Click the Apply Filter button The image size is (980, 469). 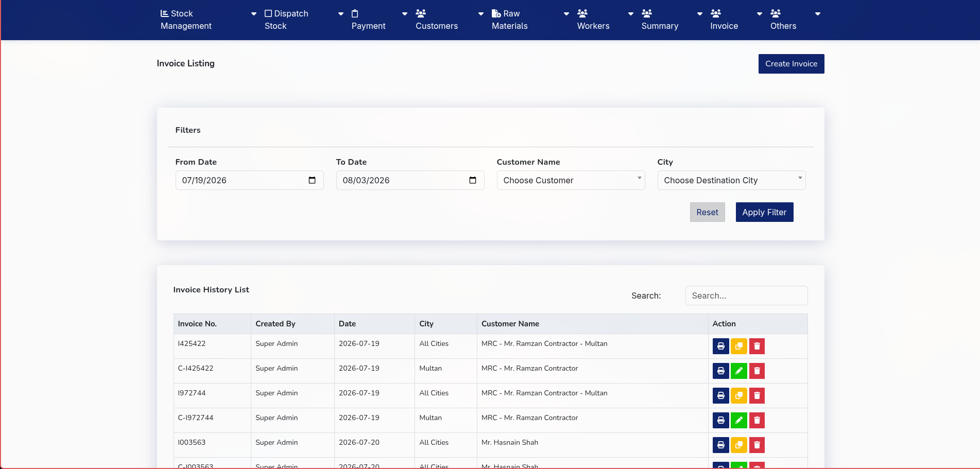(x=764, y=212)
